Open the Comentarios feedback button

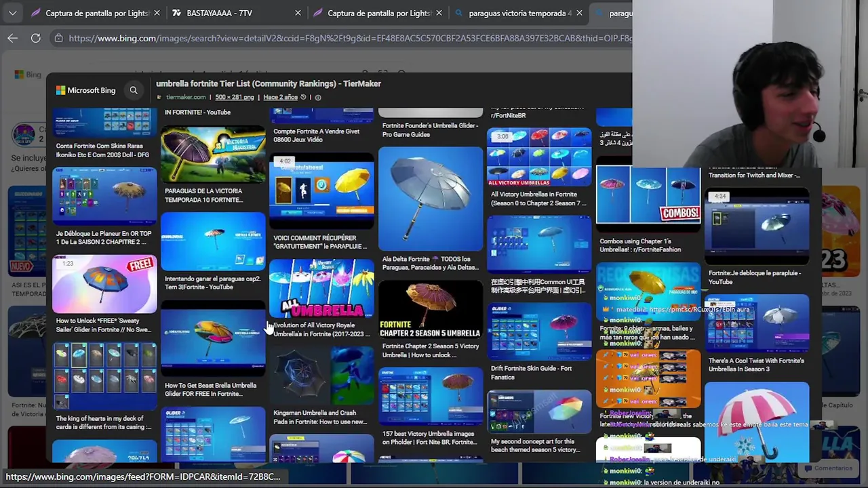(827, 468)
